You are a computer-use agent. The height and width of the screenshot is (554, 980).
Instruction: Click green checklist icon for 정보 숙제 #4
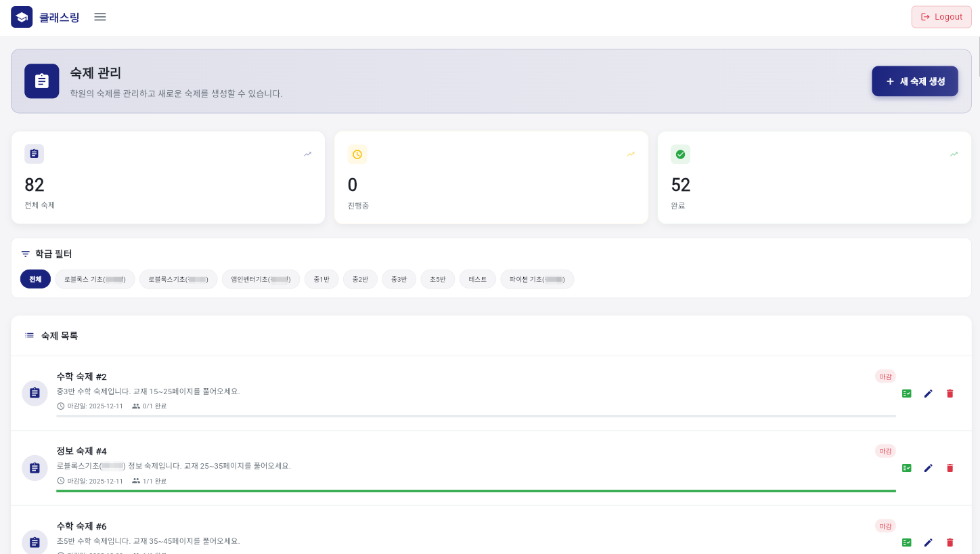[x=906, y=468]
